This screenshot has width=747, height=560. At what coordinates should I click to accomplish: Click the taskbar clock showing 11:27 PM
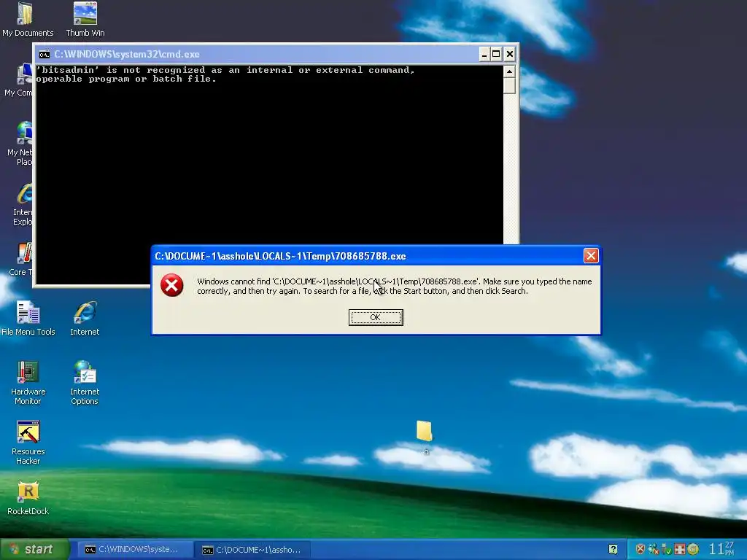coord(721,548)
